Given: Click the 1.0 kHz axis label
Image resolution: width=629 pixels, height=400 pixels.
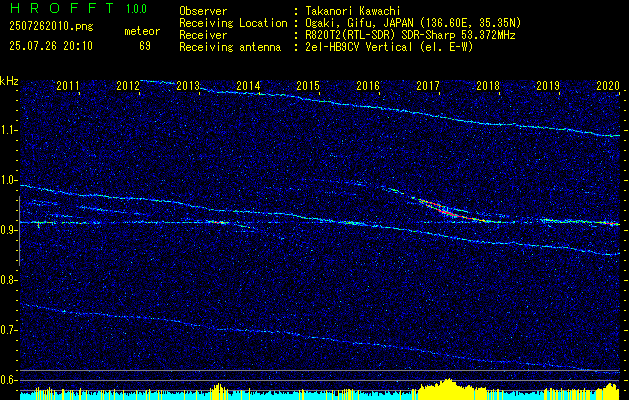Looking at the screenshot, I should point(8,180).
